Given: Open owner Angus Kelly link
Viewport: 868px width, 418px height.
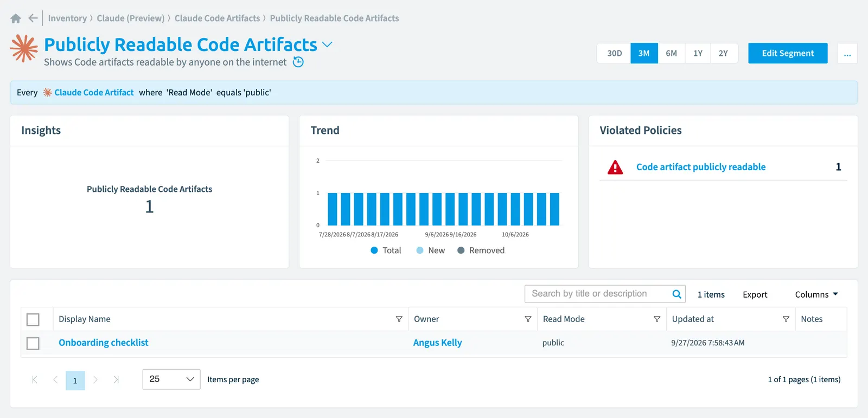Looking at the screenshot, I should [x=438, y=343].
